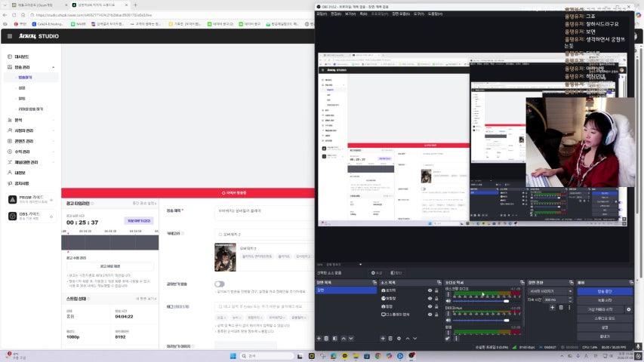Image resolution: width=644 pixels, height=362 pixels.
Task: Click 녹화 시작 button in OBS Controls
Action: [x=605, y=300]
